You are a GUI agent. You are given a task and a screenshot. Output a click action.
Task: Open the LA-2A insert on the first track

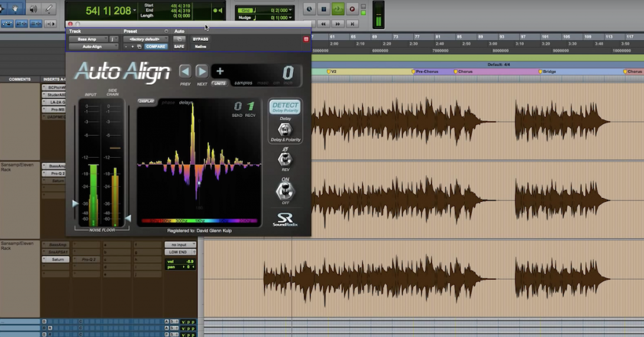[x=54, y=102]
